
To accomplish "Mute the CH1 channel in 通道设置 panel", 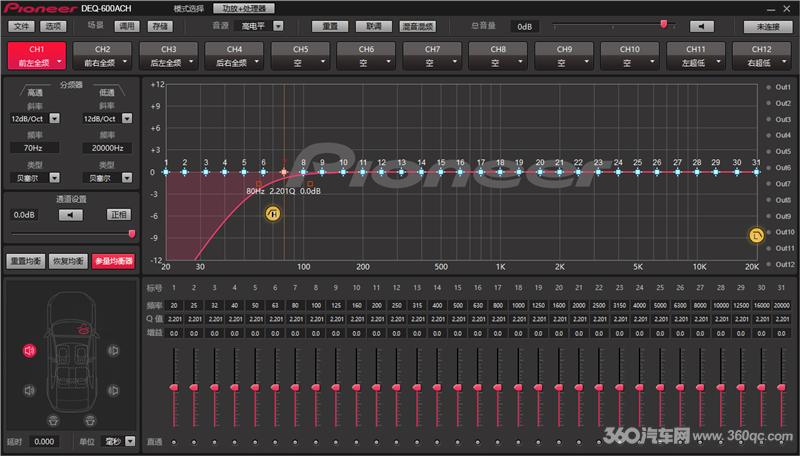I will pos(70,215).
